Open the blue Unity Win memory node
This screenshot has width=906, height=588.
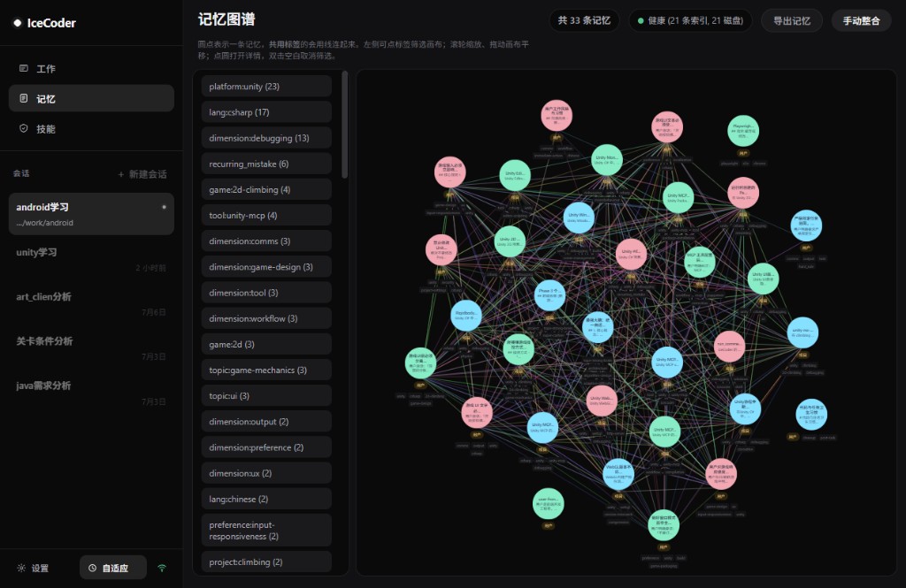579,218
